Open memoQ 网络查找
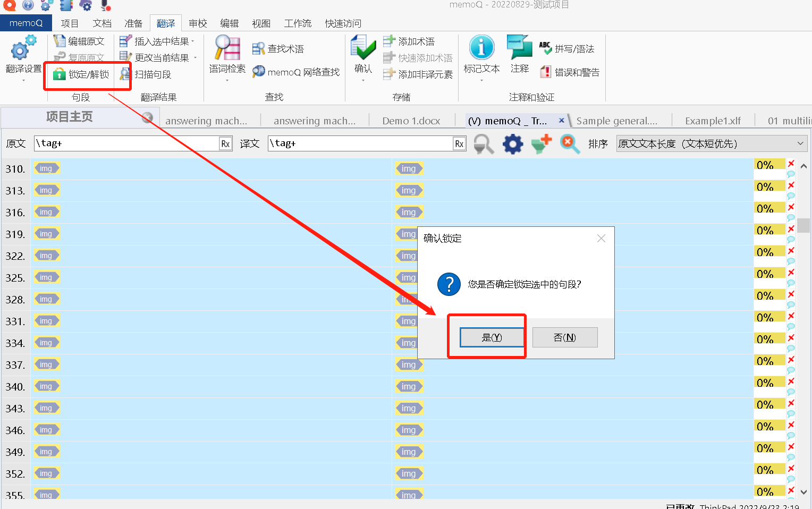This screenshot has width=812, height=509. point(296,72)
